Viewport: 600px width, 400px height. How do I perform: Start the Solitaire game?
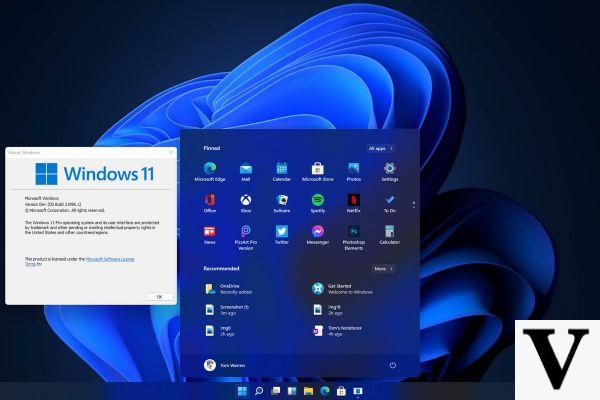click(282, 203)
